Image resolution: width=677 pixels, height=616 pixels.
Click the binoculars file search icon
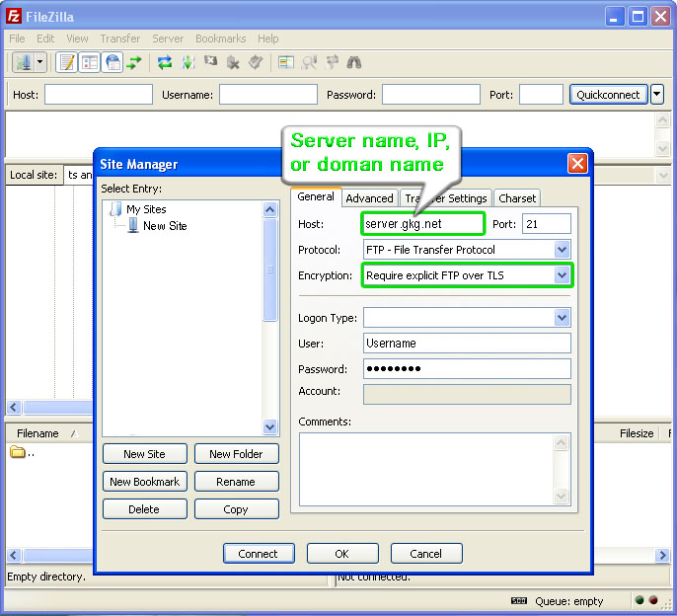tap(354, 62)
